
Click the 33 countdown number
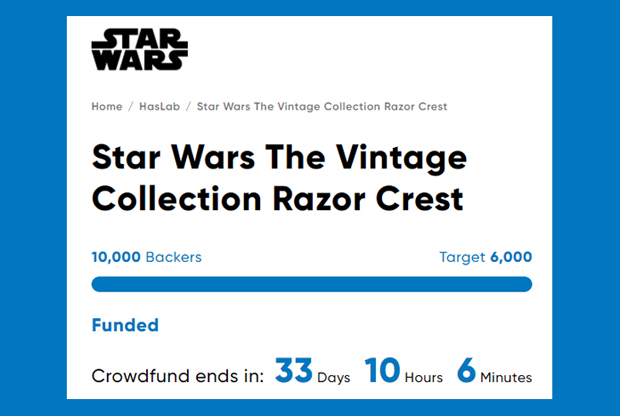coord(294,371)
